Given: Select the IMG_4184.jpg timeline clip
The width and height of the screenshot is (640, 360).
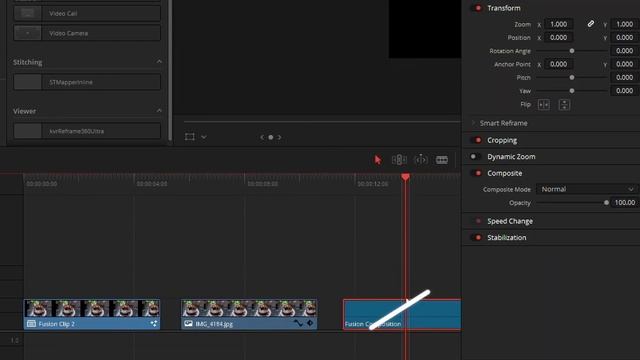Looking at the screenshot, I should [249, 314].
